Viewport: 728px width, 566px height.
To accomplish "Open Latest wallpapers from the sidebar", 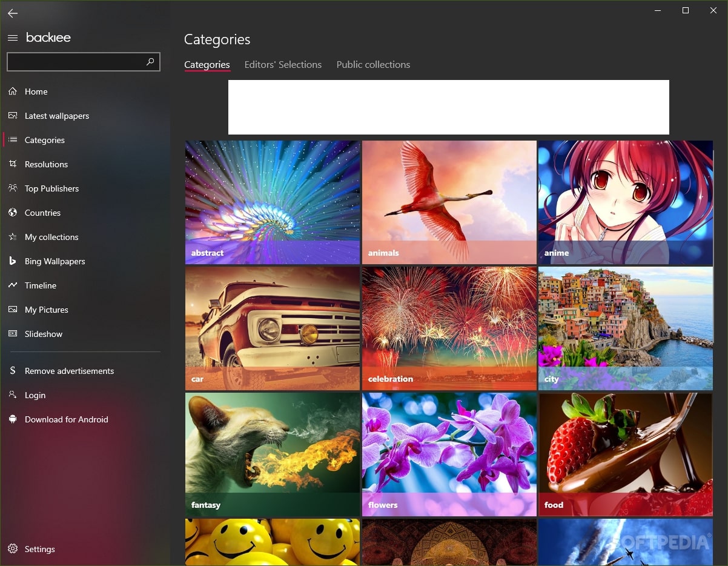I will (56, 116).
